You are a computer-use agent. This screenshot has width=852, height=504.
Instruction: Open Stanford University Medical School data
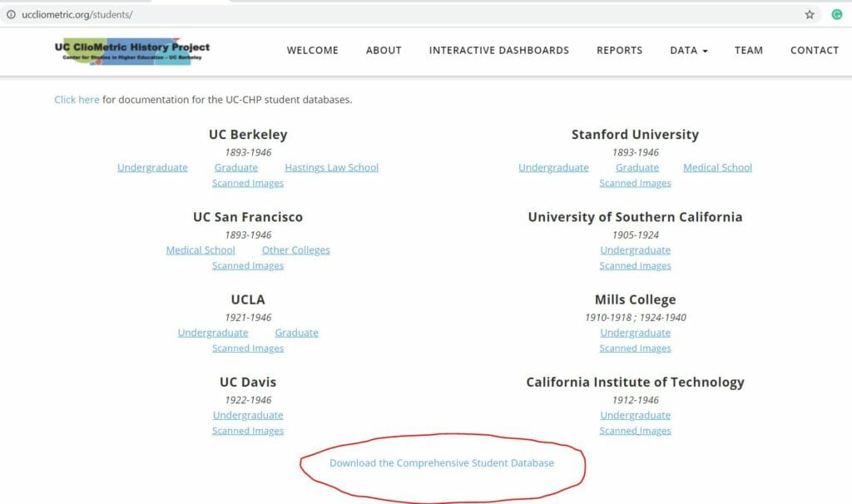point(717,168)
